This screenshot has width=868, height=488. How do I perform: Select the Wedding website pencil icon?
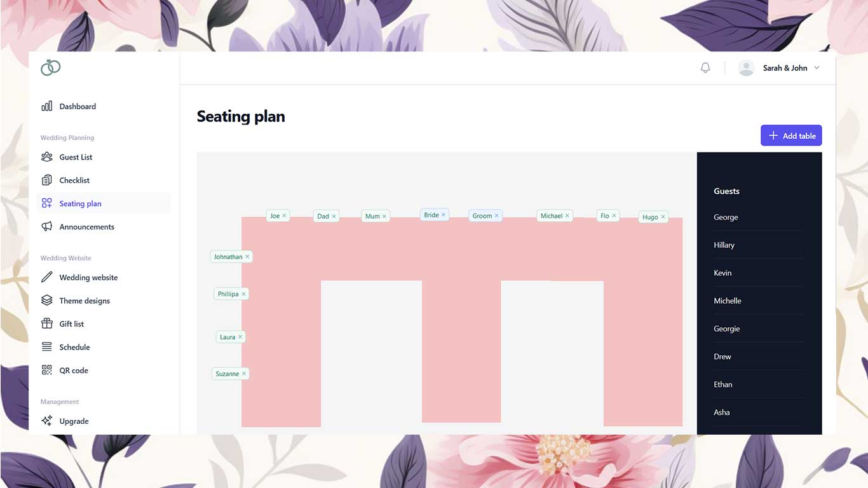tap(47, 277)
